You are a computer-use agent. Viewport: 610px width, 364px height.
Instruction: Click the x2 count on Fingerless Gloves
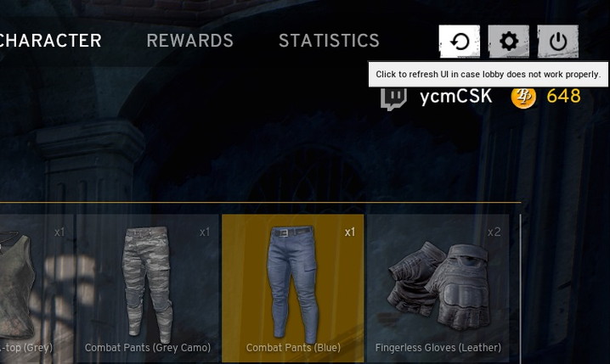(494, 232)
